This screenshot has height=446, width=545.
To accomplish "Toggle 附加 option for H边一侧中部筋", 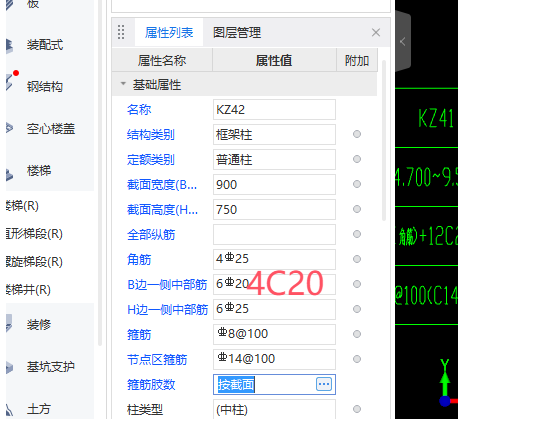I will tap(357, 309).
